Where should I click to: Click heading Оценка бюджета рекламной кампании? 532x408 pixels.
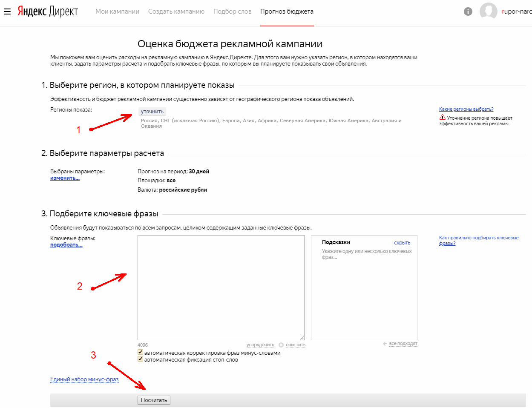tap(230, 44)
